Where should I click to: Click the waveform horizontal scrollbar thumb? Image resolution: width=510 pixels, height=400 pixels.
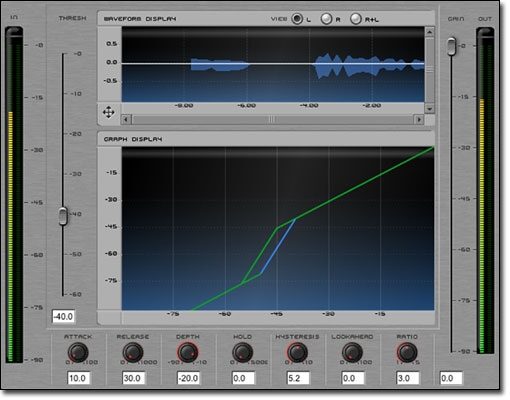point(272,119)
